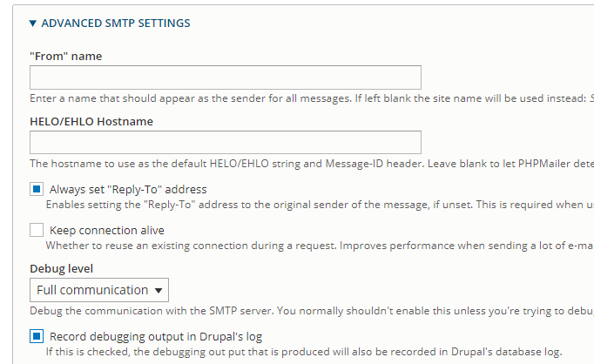
Task: Focus the "From" name text field
Action: coord(226,78)
